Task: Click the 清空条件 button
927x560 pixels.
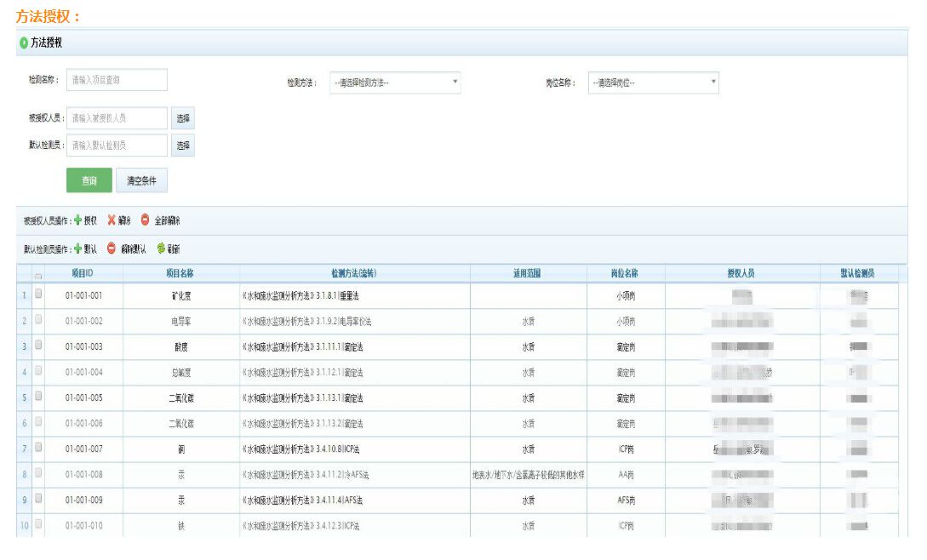Action: pos(141,180)
